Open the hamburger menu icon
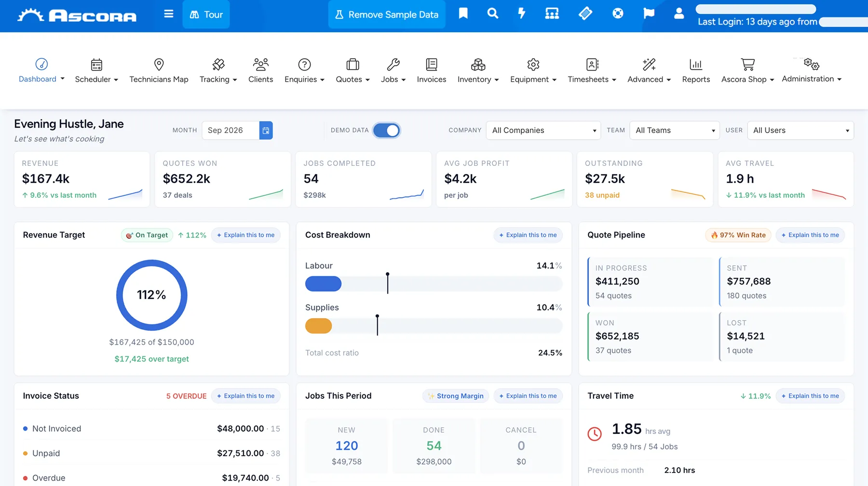The image size is (868, 486). pos(168,14)
